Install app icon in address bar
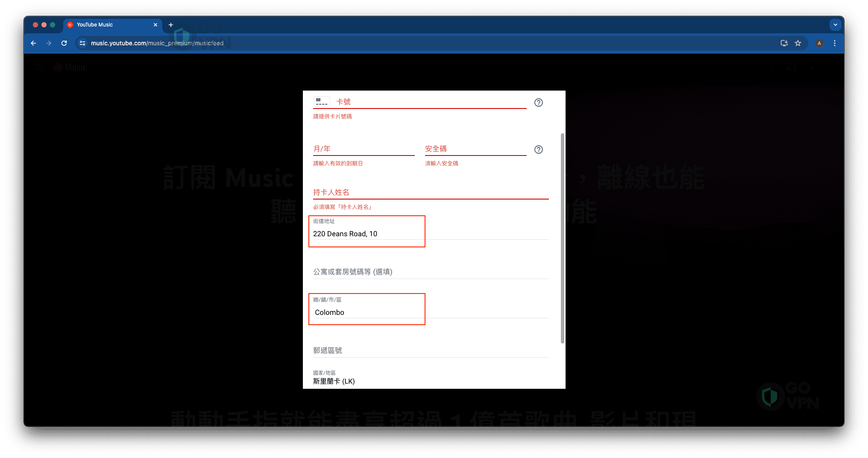Image resolution: width=868 pixels, height=458 pixels. point(784,43)
